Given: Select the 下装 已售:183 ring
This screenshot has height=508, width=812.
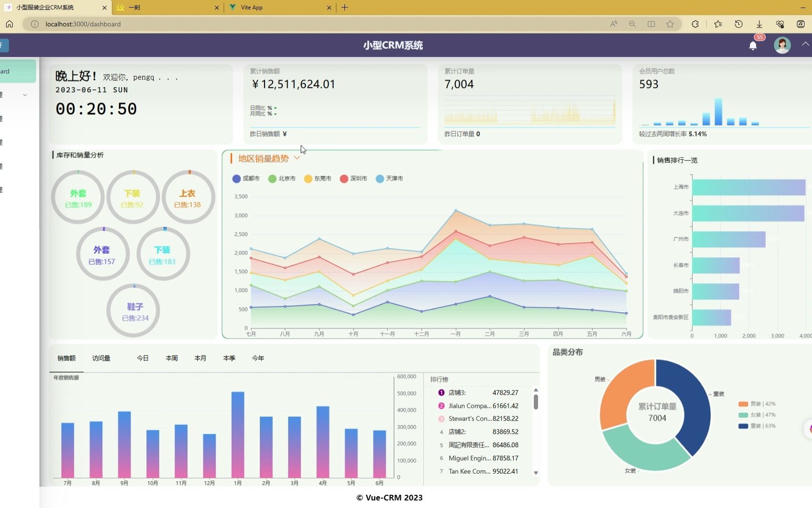Looking at the screenshot, I should 163,254.
